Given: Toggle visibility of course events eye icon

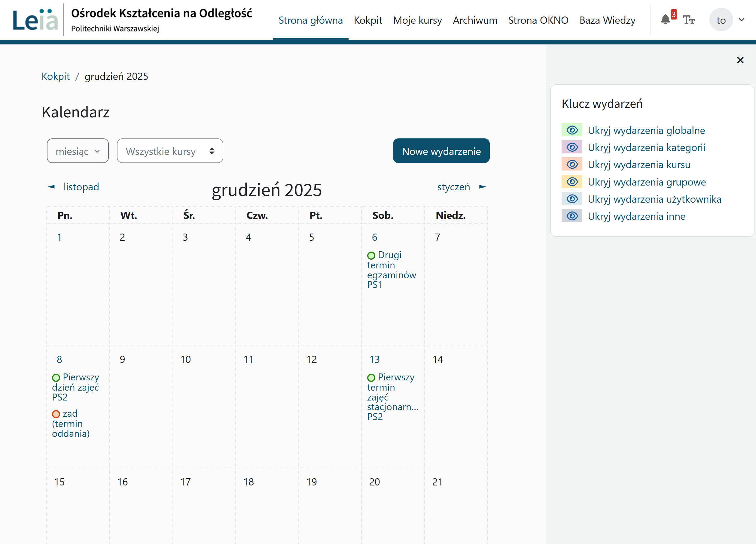Looking at the screenshot, I should point(572,164).
